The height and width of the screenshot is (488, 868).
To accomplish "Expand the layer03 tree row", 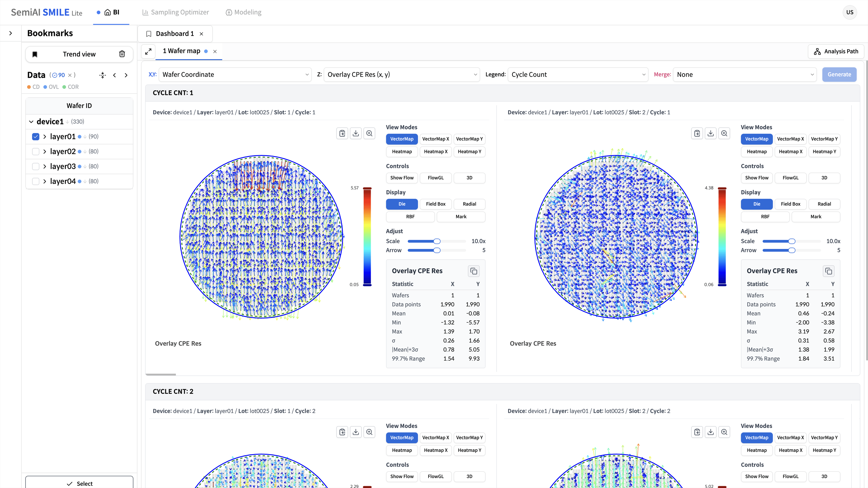I will pyautogui.click(x=45, y=166).
